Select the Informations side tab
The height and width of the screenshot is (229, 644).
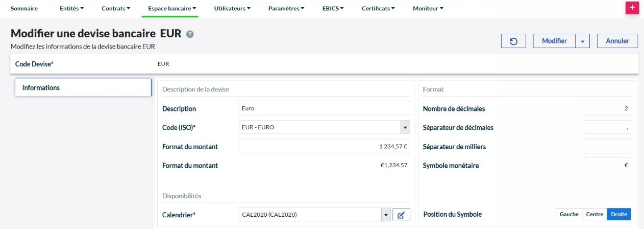[83, 87]
